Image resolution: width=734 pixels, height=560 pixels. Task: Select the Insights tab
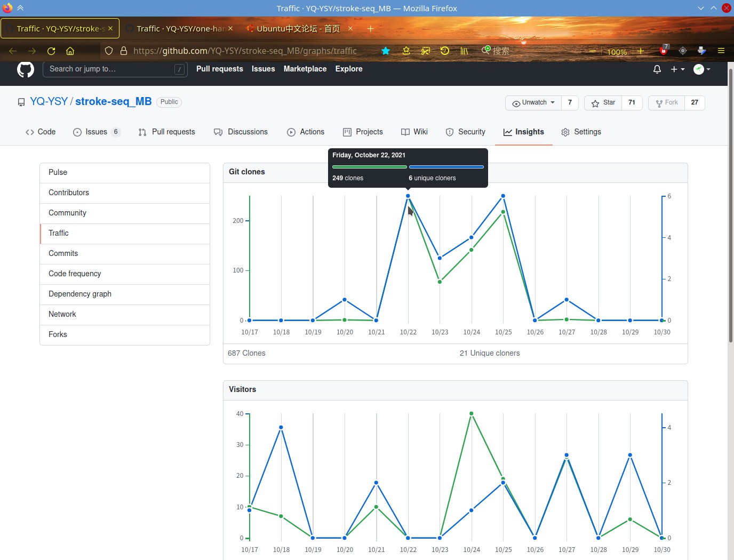[524, 132]
